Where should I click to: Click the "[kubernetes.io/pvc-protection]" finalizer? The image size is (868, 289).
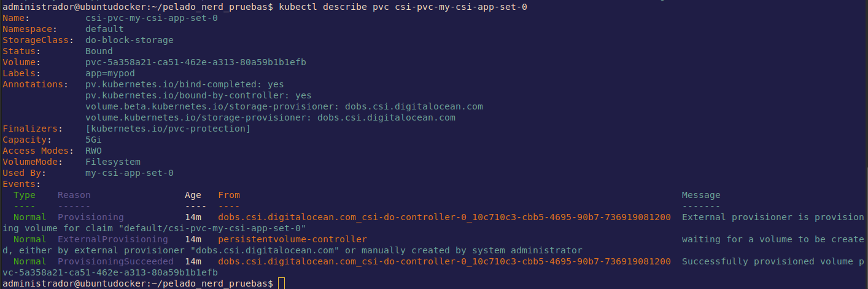(x=168, y=129)
